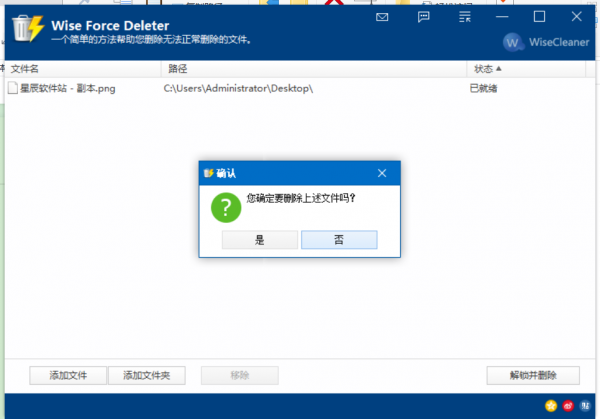Maximize the Wise Force Deleter window
Viewport: 600px width, 419px height.
click(x=539, y=17)
